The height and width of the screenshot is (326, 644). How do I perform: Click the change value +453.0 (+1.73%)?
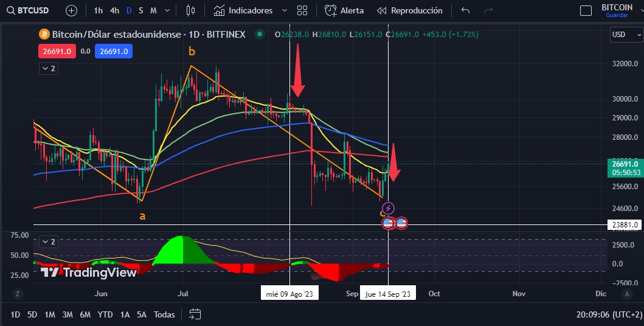point(450,35)
